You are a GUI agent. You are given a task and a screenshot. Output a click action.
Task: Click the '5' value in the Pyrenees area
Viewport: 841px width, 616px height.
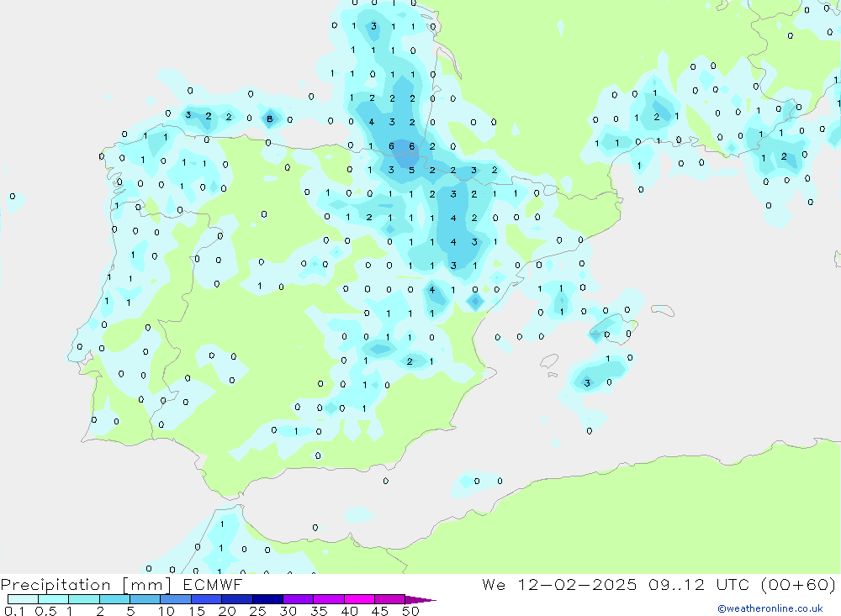coord(411,170)
